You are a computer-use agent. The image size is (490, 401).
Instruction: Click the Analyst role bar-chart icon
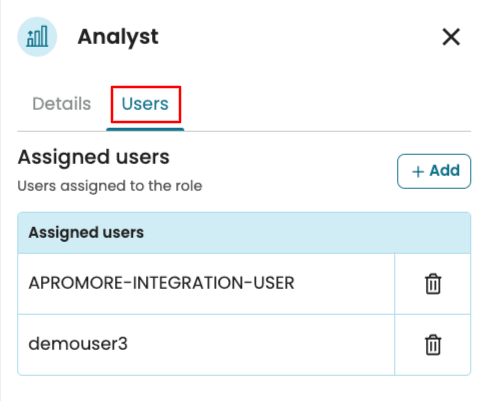click(37, 37)
